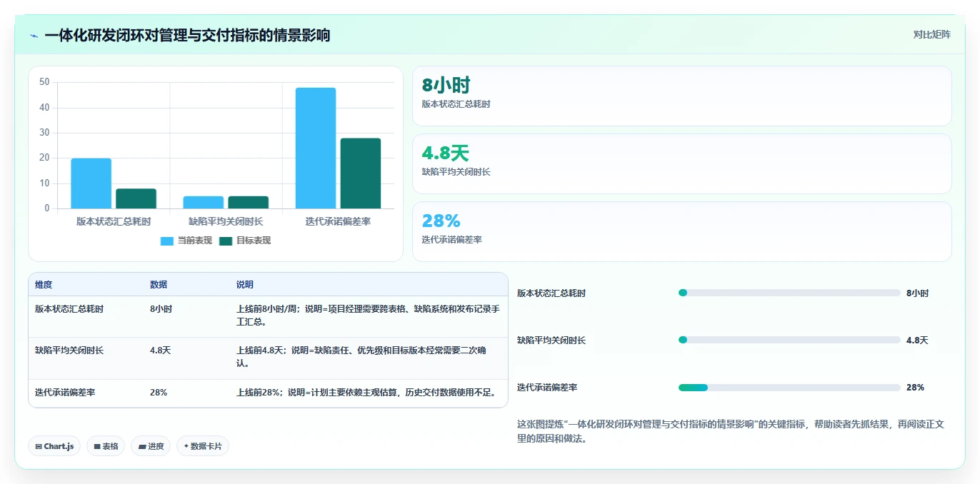Click the chart x-axis label 迭代承诺偏差率
The image size is (980, 484).
pos(338,221)
